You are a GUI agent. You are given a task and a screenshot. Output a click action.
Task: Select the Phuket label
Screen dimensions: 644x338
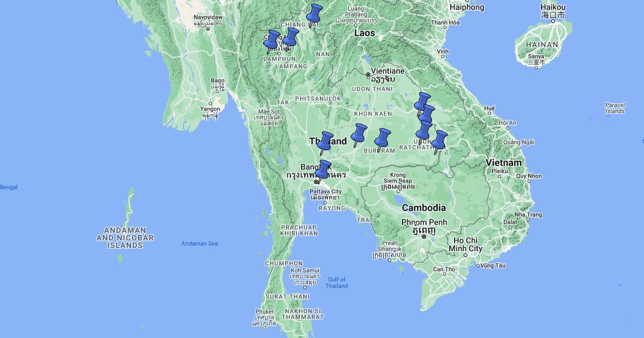click(265, 312)
